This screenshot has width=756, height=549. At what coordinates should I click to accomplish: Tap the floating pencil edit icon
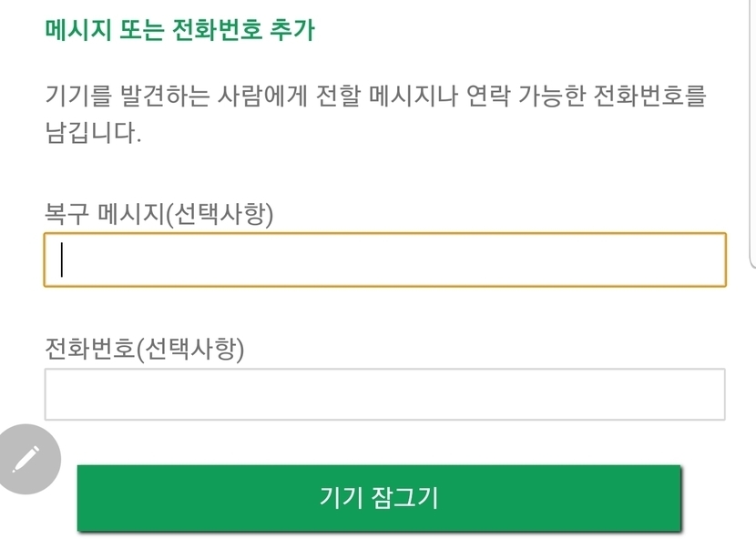(x=26, y=459)
